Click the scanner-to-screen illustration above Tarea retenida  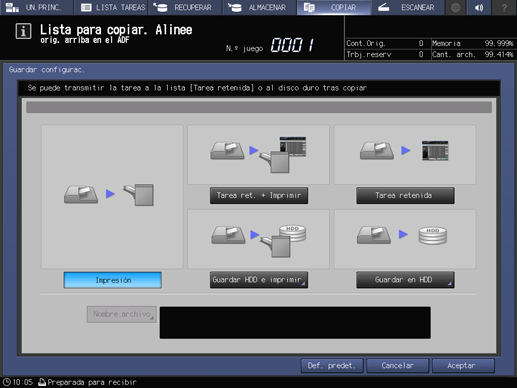click(x=405, y=155)
